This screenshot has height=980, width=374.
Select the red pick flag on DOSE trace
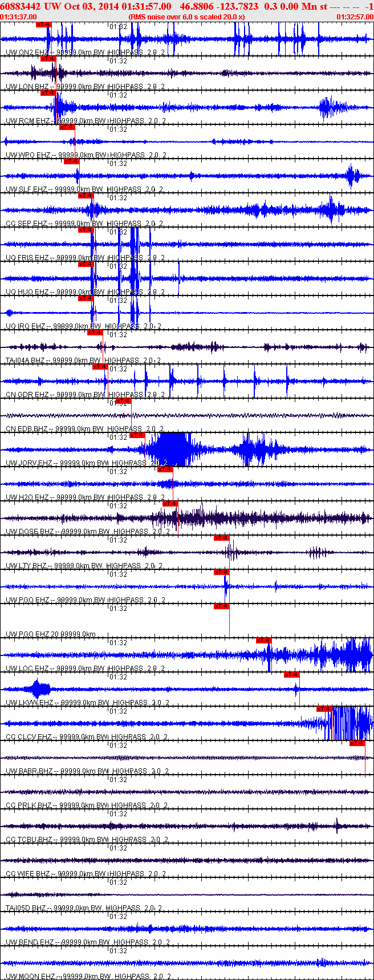(170, 504)
